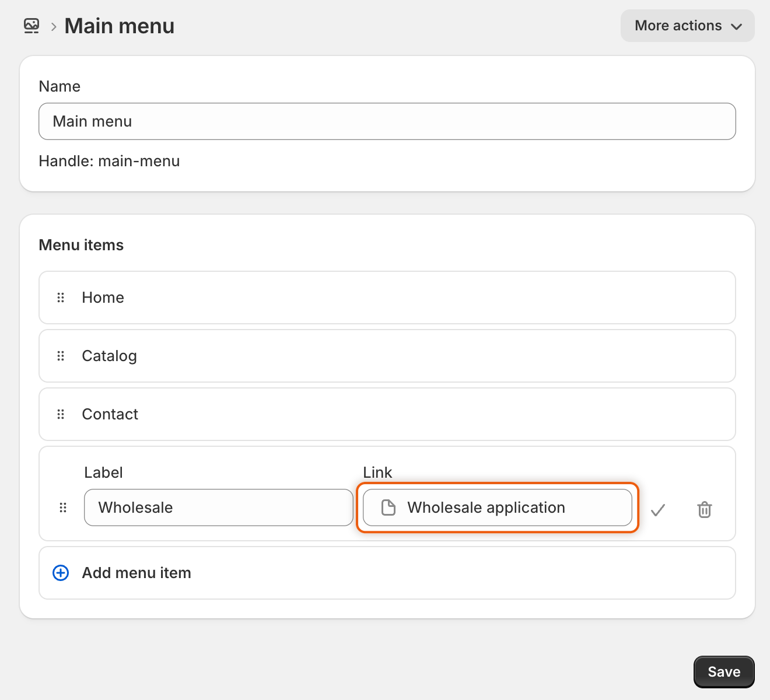770x700 pixels.
Task: Open the Wholesale application link picker
Action: coord(498,508)
